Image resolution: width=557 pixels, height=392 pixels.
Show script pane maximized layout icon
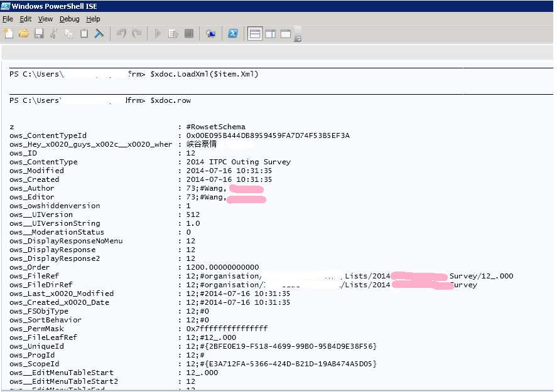coord(286,34)
